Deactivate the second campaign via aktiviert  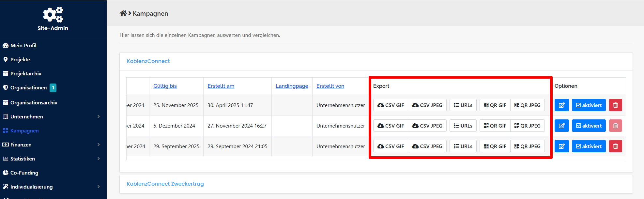pos(589,126)
